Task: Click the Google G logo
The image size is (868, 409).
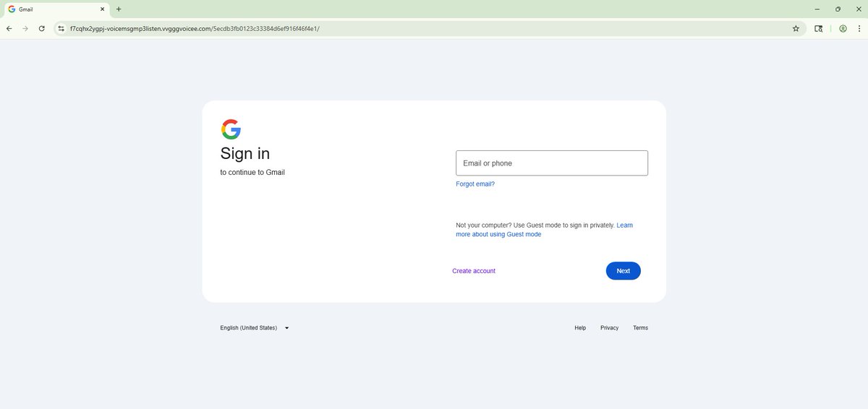Action: [231, 129]
